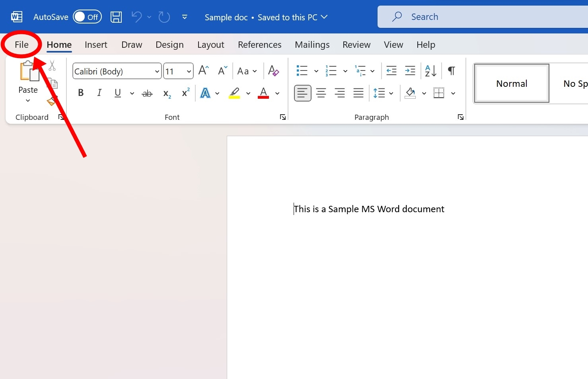Expand the undo history dropdown
This screenshot has height=379, width=588.
tap(149, 17)
